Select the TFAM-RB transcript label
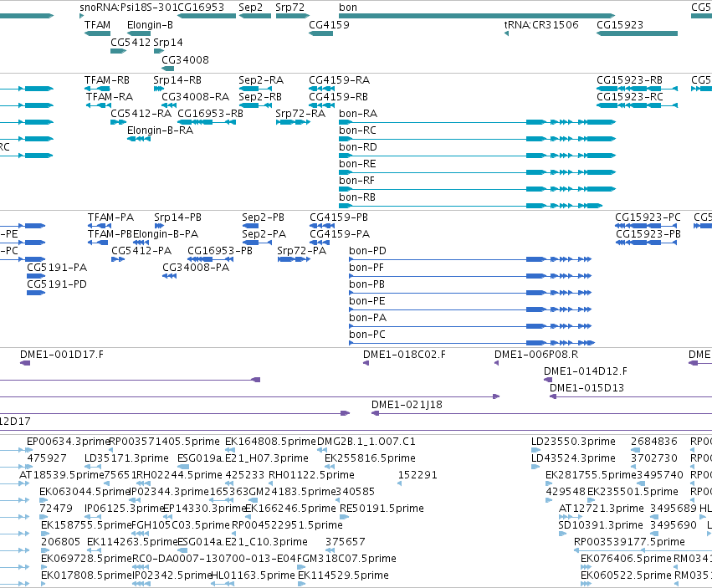Screen dimensions: 712x588 107,80
